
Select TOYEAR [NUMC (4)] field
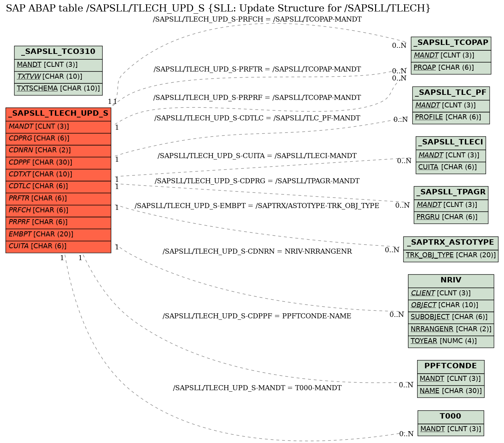(x=451, y=341)
